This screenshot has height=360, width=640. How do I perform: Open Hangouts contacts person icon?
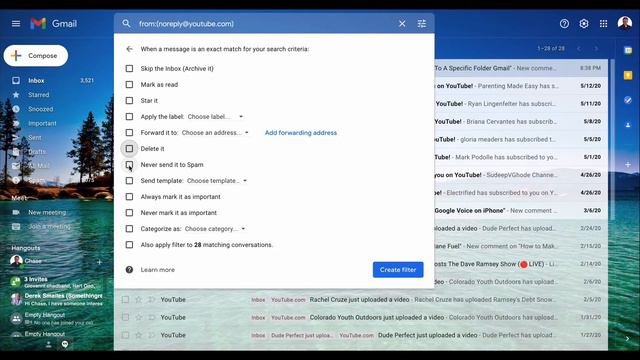tap(49, 344)
